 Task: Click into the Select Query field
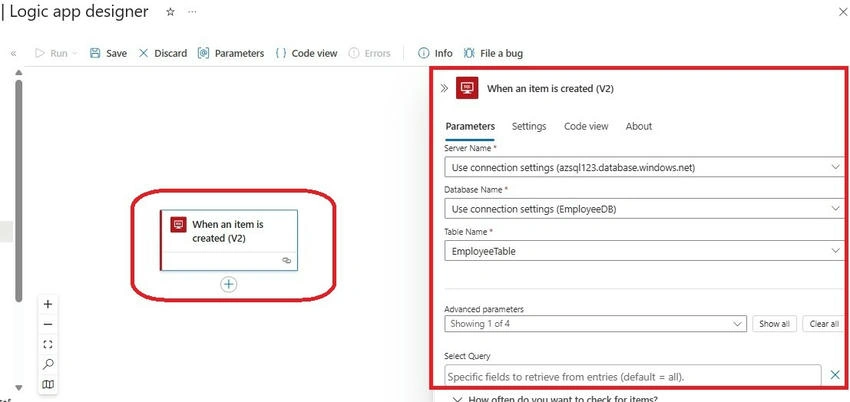[633, 376]
